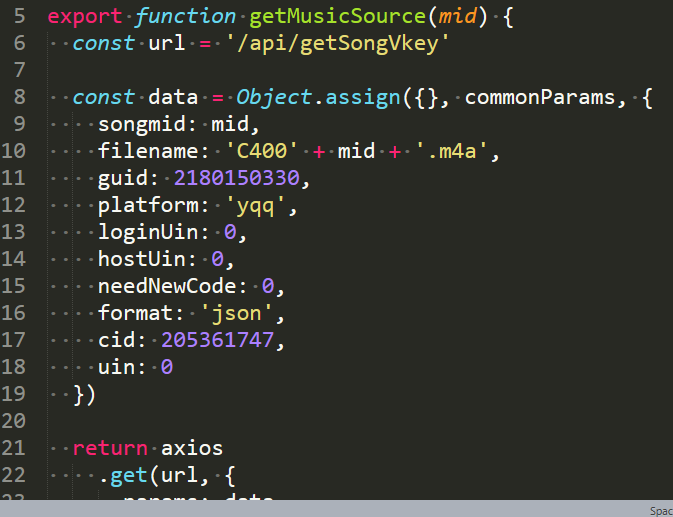Screen dimensions: 673x517
Task: Click the '.get' method call on line 22
Action: (x=123, y=476)
